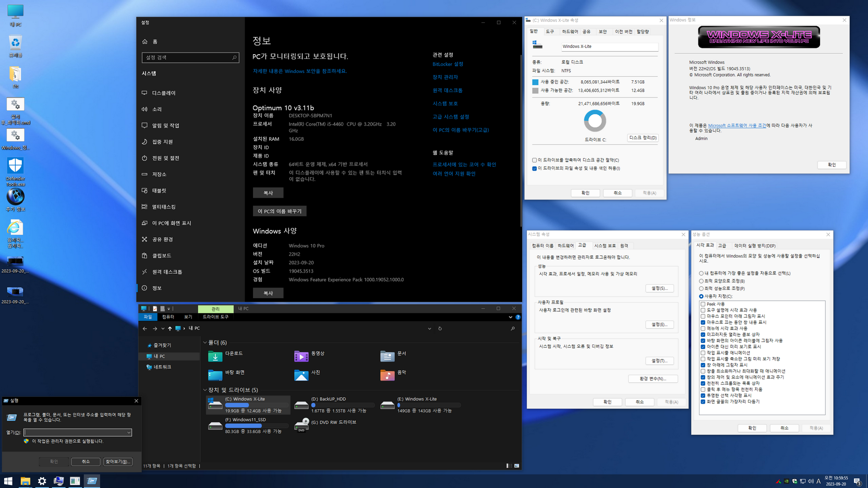Screen dimensions: 868x488
Task: Open the 음악 music folder icon
Action: (387, 375)
